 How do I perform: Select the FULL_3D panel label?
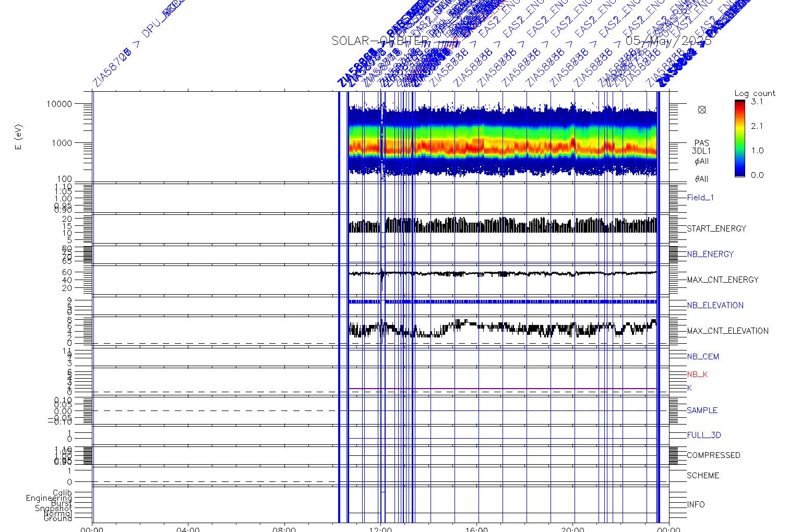click(704, 435)
